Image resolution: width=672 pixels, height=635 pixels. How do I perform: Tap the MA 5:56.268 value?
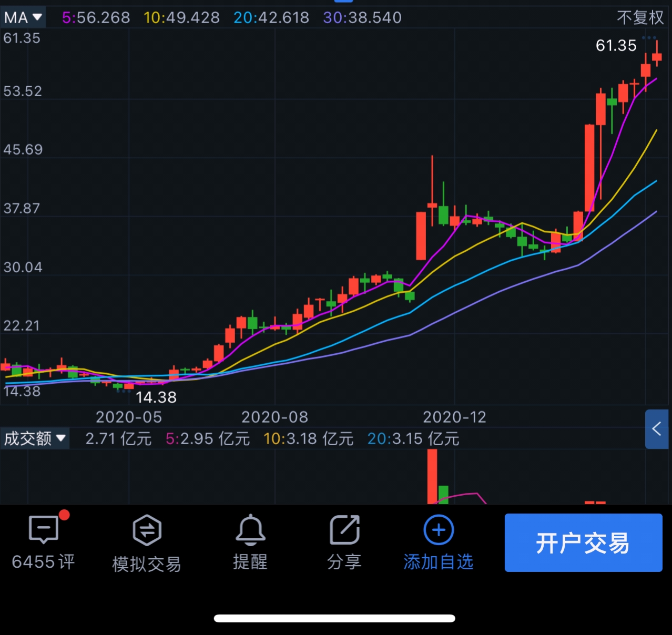click(x=96, y=17)
